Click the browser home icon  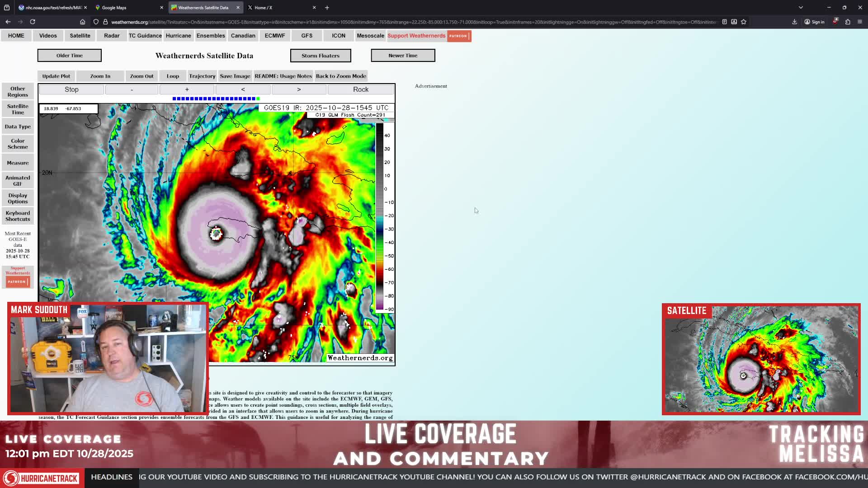click(82, 22)
